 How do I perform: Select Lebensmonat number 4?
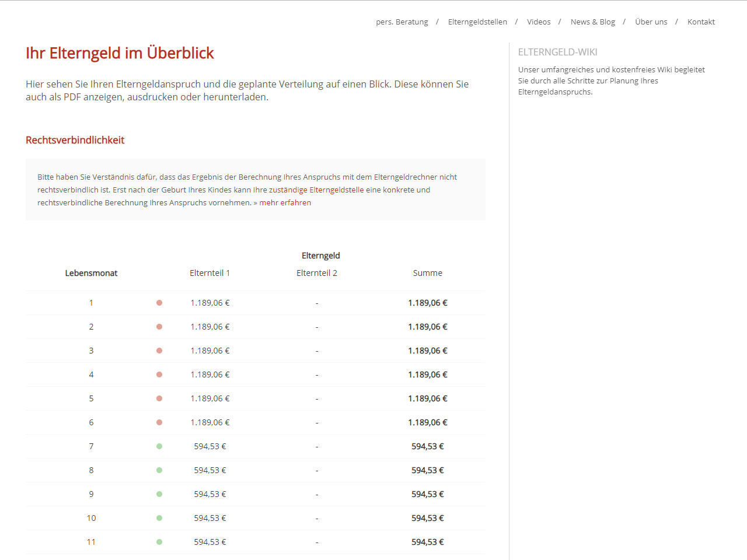[91, 374]
